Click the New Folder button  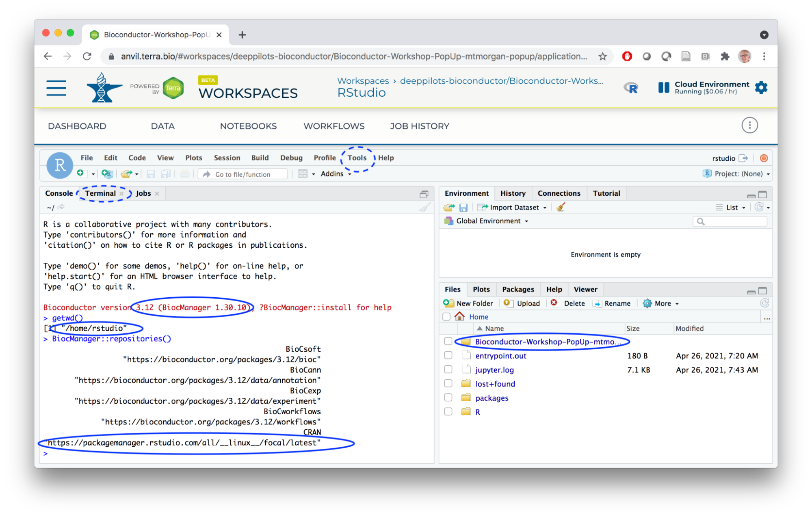468,303
